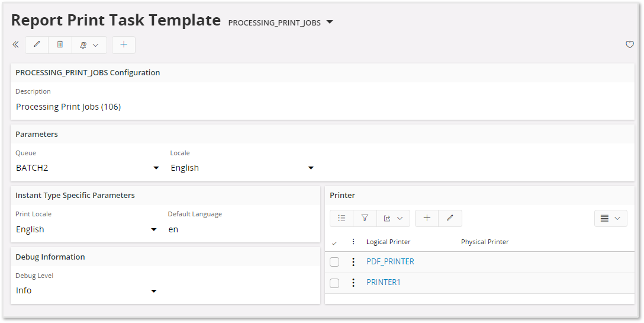Open the export options menu in Printer toolbar

point(393,218)
